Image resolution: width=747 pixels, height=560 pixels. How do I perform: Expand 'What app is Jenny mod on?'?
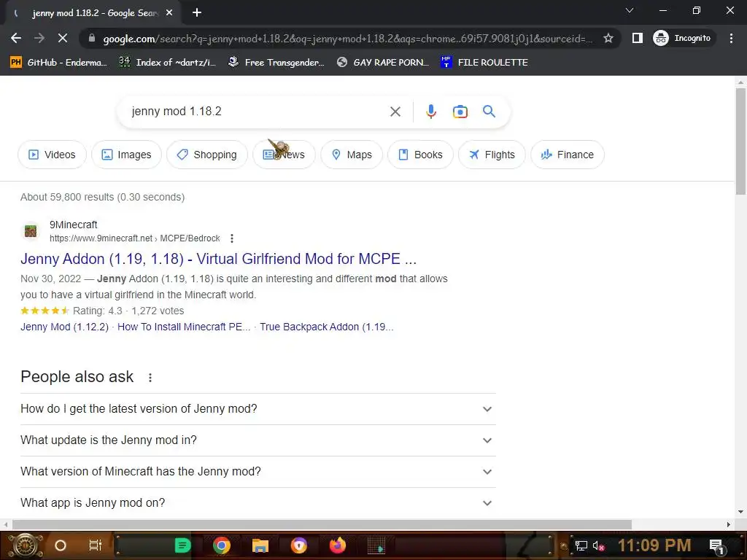pos(258,503)
